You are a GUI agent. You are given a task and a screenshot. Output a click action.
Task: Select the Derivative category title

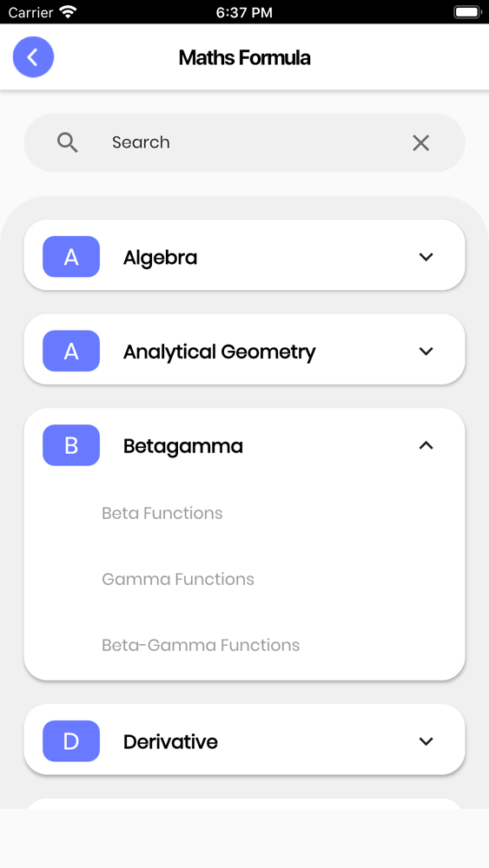170,742
